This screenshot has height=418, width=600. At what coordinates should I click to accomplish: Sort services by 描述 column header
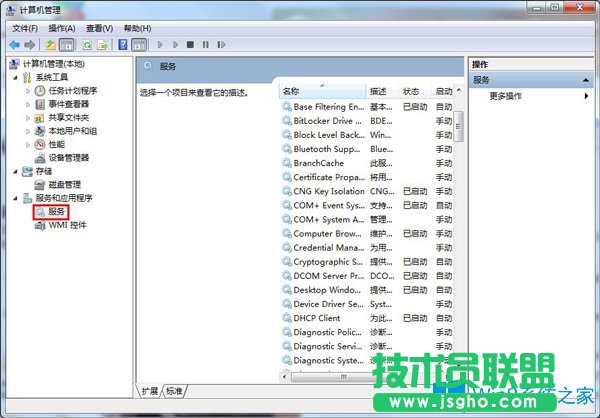pyautogui.click(x=382, y=91)
